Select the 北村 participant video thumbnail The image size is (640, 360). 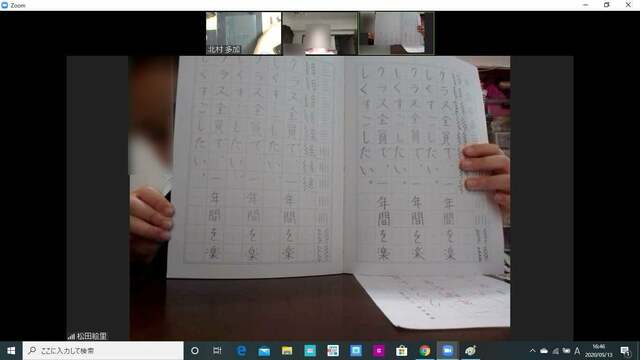click(243, 33)
